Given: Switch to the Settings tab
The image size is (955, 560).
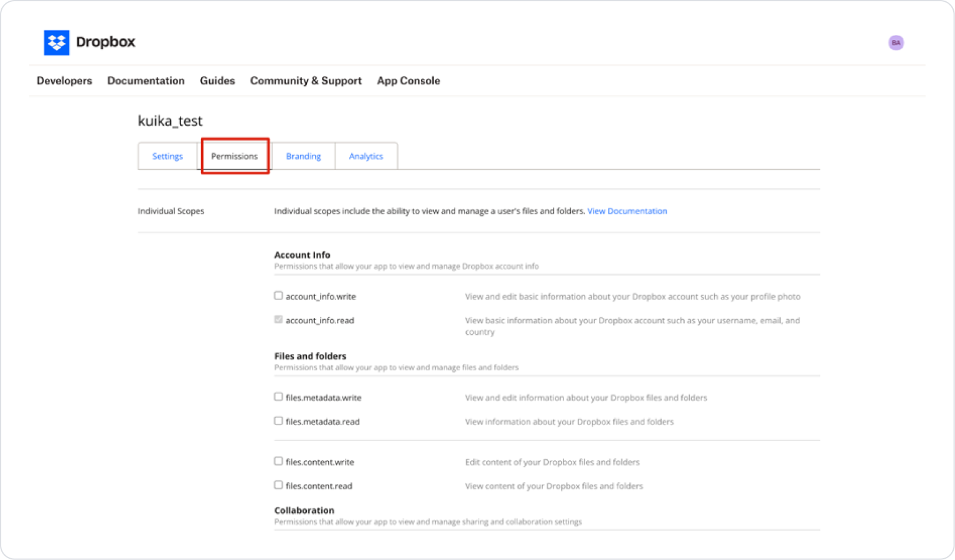Looking at the screenshot, I should tap(167, 156).
